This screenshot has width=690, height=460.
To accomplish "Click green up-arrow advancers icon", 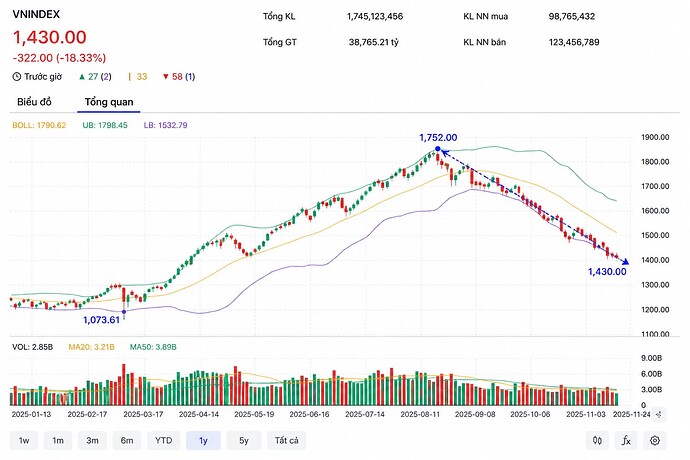I will 81,77.
